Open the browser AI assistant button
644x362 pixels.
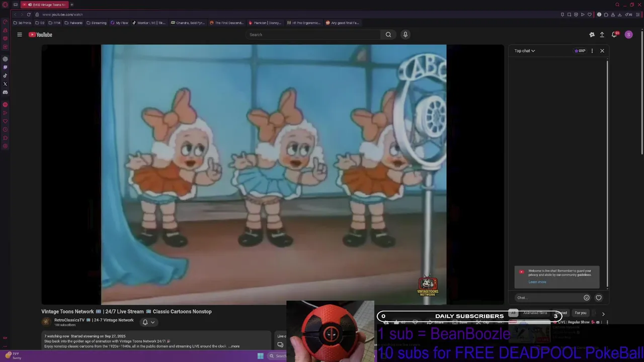pos(629,15)
